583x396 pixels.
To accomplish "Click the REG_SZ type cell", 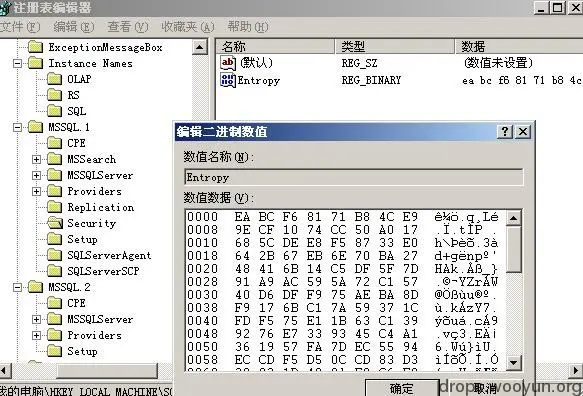I will point(359,63).
